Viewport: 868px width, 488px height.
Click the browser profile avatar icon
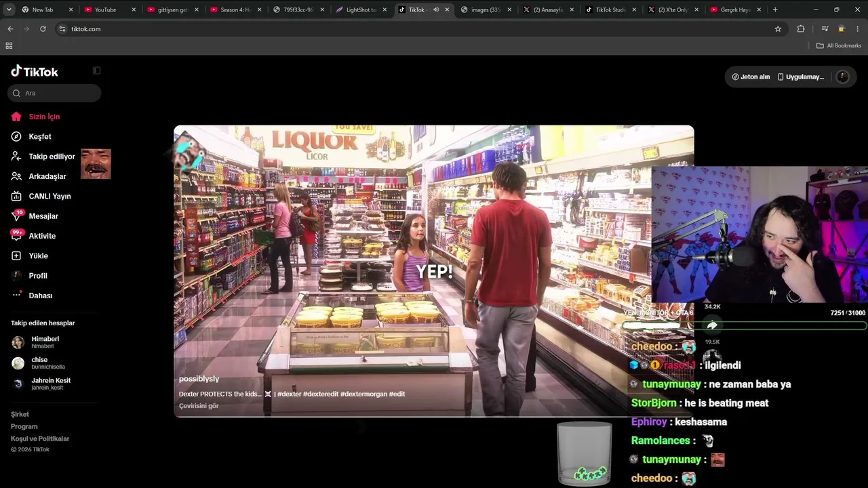coord(842,28)
